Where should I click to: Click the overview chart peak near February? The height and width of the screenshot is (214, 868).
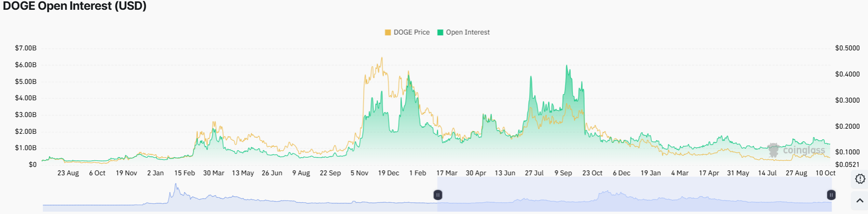(176, 185)
